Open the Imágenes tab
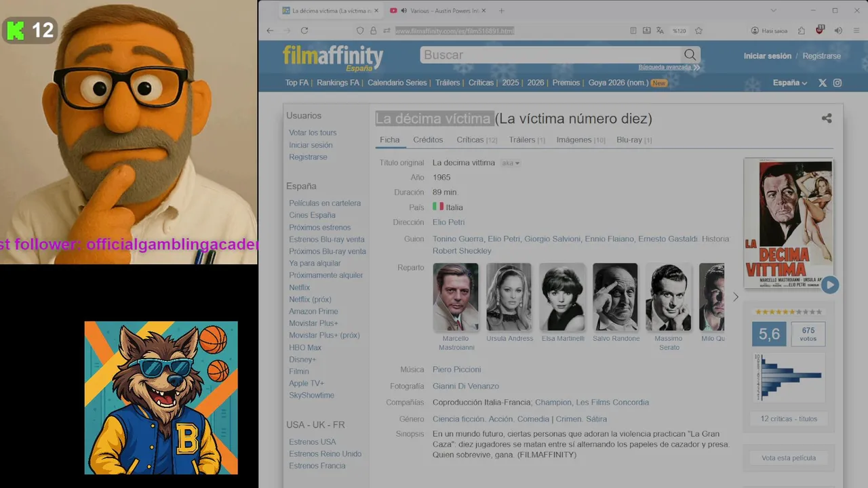 pos(580,140)
